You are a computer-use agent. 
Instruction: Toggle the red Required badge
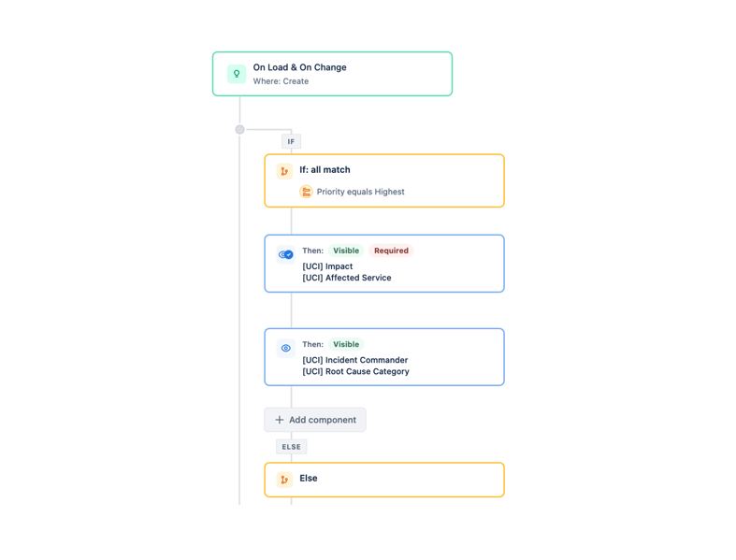[x=391, y=251]
